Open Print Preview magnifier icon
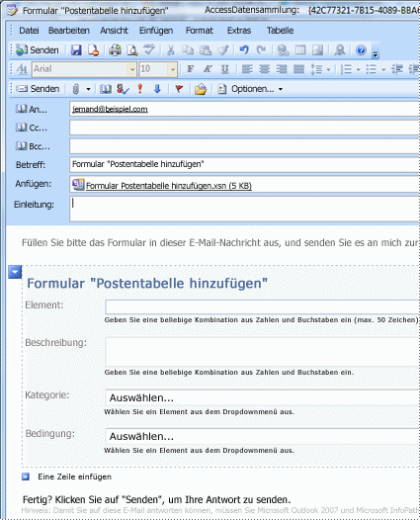Screen dimensions: 420x520 point(132,50)
